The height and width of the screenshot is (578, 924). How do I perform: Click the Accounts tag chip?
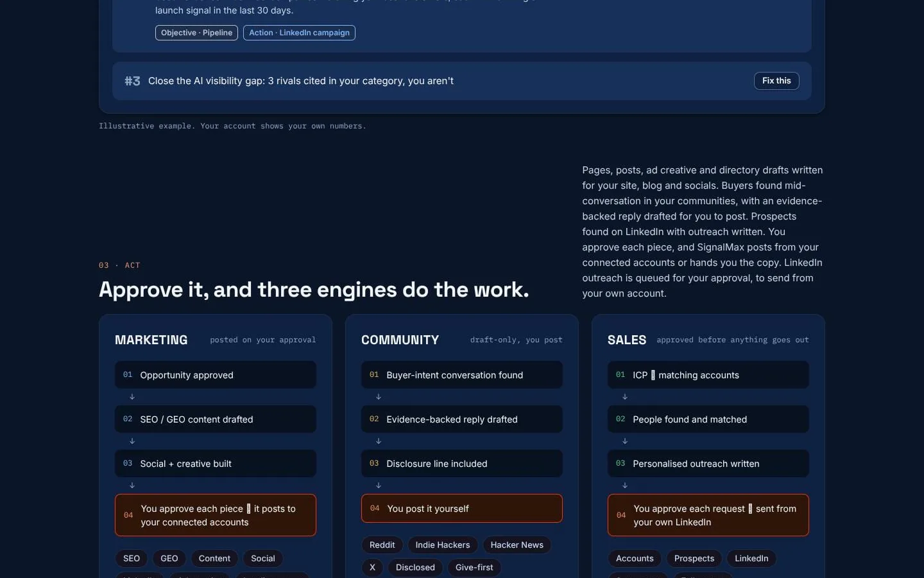coord(635,559)
